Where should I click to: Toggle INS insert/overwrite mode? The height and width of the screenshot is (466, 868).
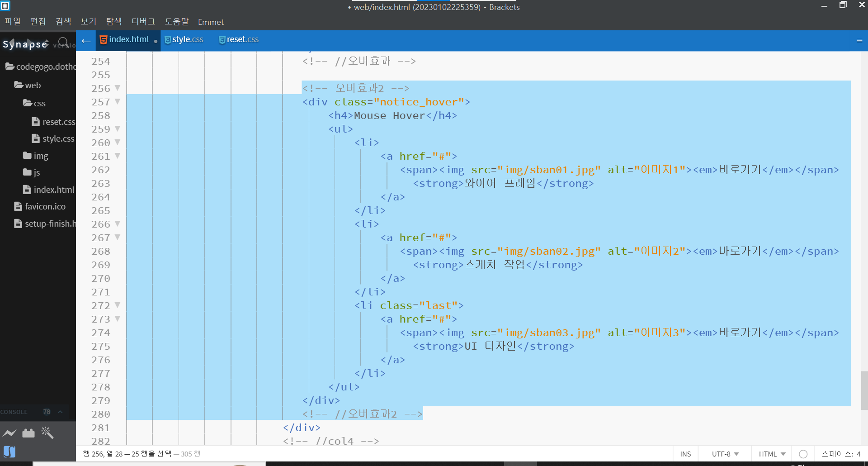(x=685, y=454)
